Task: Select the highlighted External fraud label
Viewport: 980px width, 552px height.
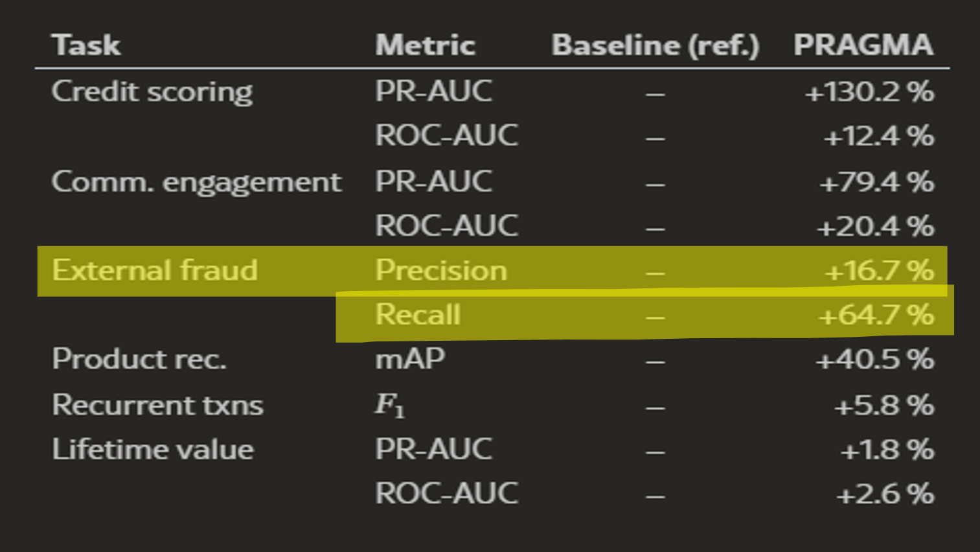Action: pyautogui.click(x=155, y=271)
